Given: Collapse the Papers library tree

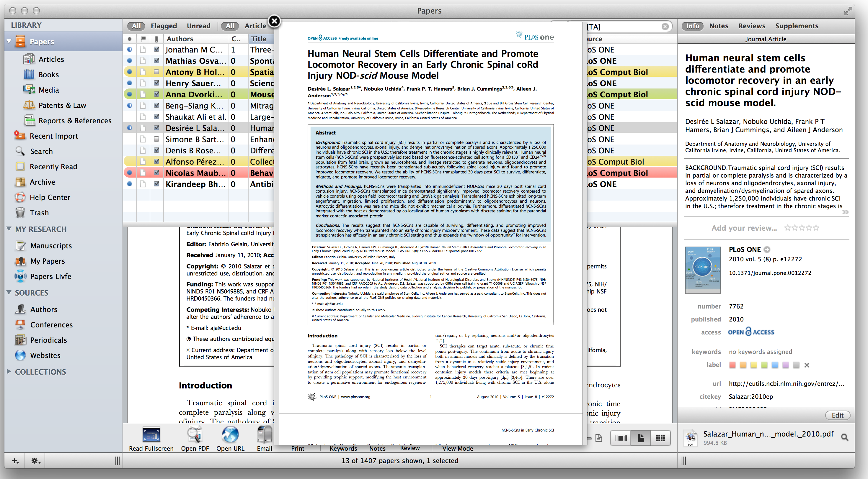Looking at the screenshot, I should tap(9, 41).
